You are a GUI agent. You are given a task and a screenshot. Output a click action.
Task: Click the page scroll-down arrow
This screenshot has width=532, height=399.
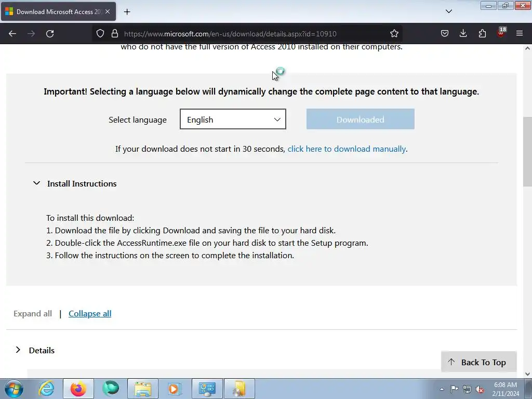(x=527, y=374)
